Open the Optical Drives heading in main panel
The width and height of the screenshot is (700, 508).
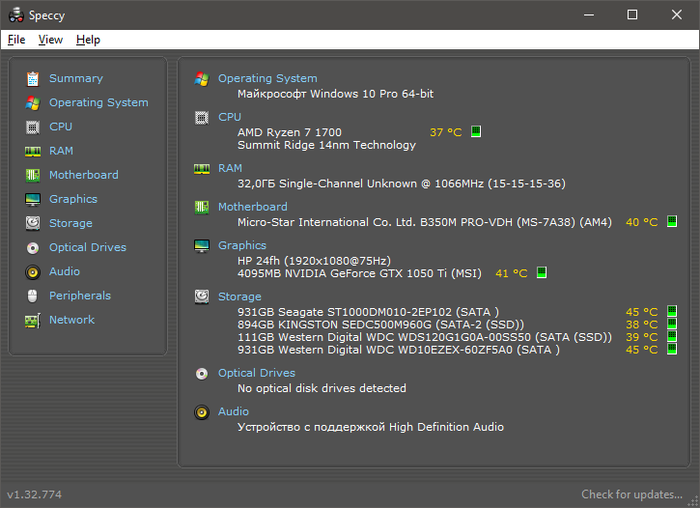(256, 373)
